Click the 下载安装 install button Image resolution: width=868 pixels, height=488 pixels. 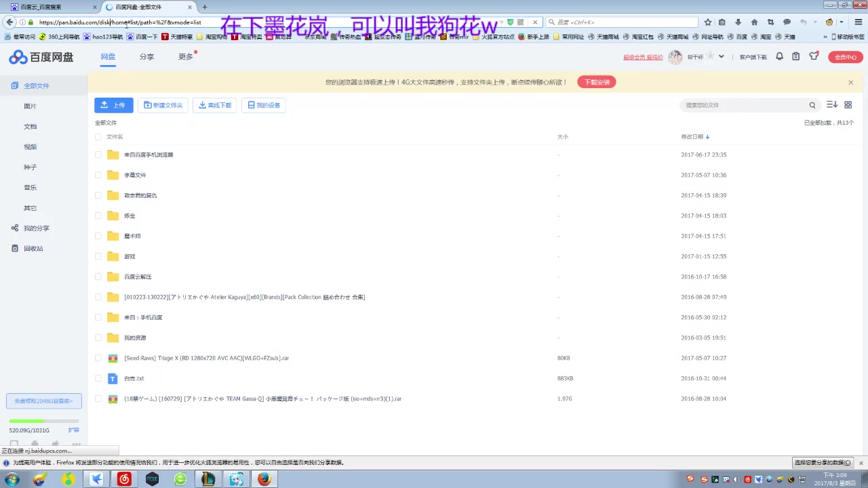[596, 82]
